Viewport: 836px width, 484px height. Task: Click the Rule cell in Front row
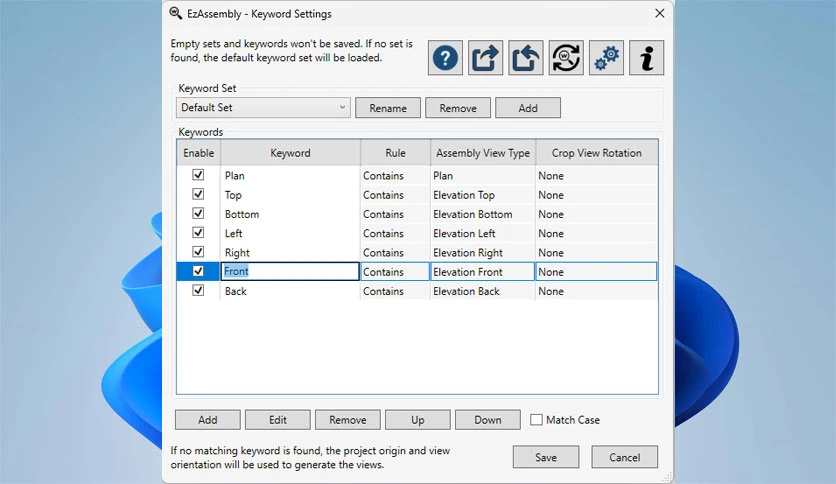click(395, 272)
